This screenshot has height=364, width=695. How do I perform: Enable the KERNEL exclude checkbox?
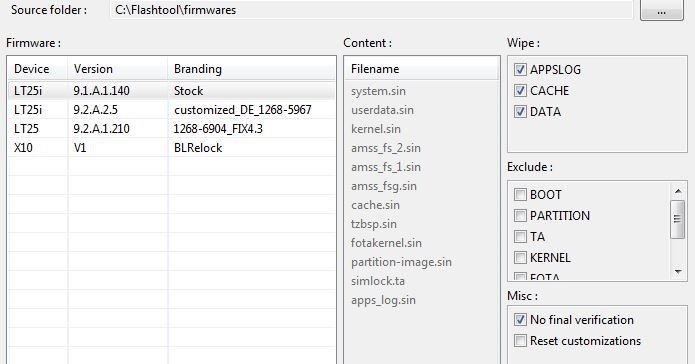pos(520,257)
